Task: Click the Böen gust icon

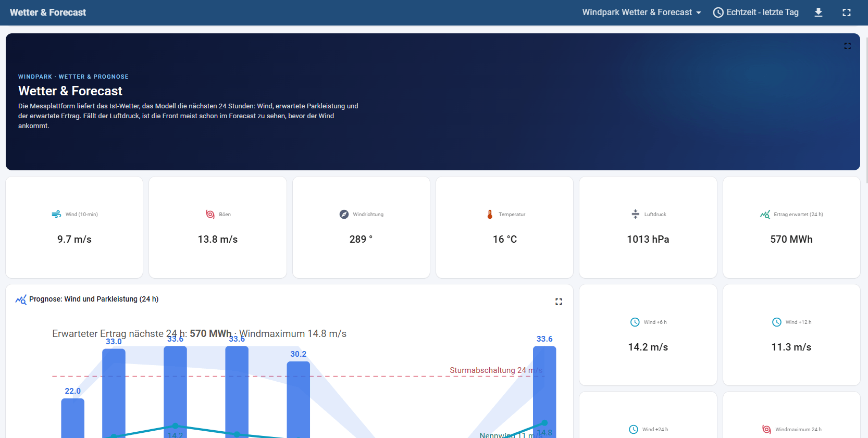Action: 210,215
